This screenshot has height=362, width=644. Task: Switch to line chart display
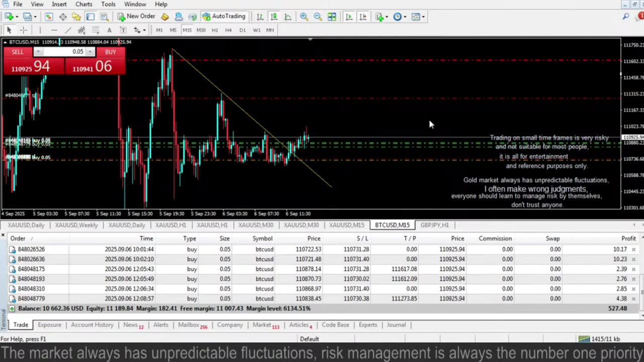coord(288,17)
